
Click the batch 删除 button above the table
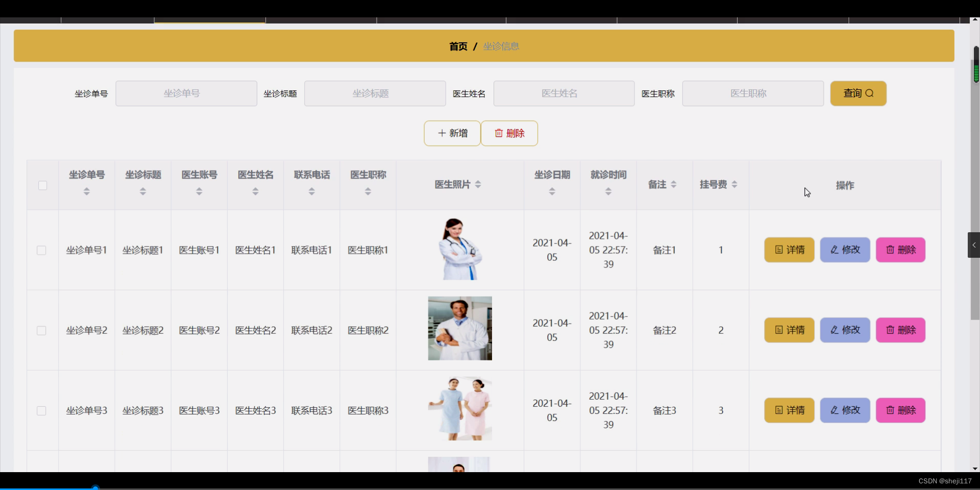click(x=509, y=133)
